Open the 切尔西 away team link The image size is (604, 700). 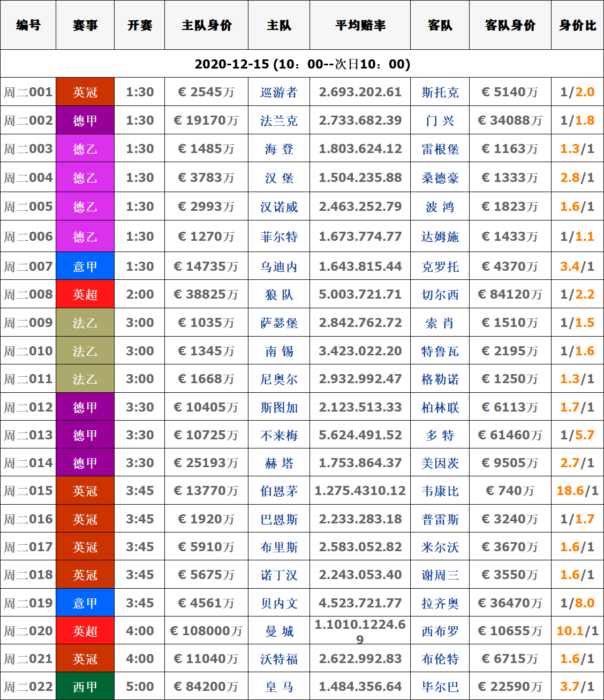(440, 295)
